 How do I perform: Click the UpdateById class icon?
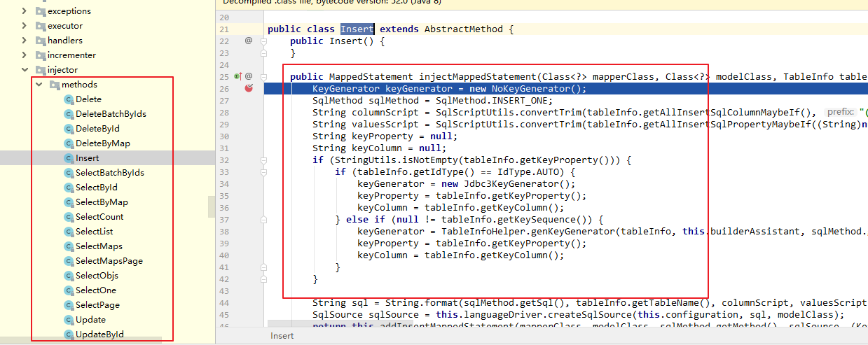click(69, 335)
